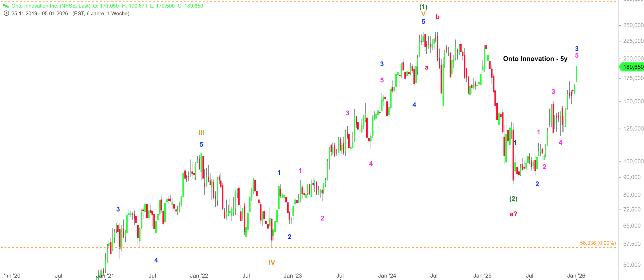Select the orange V wave label
This screenshot has width=644, height=280.
tap(423, 14)
